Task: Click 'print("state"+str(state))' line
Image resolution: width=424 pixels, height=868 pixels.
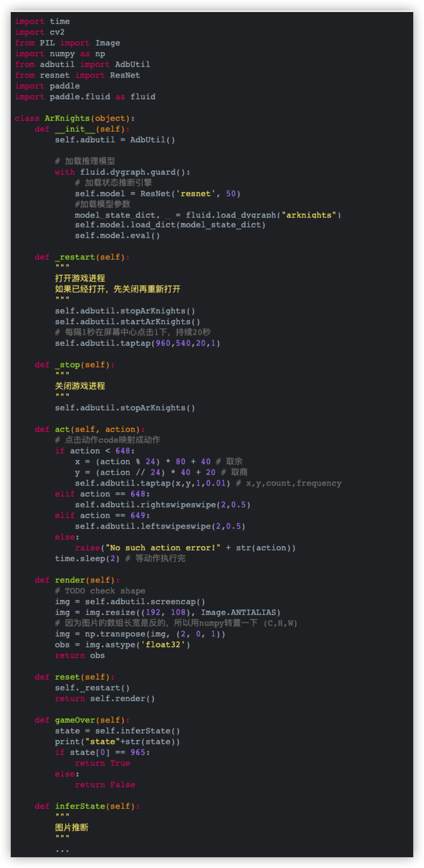Action: tap(118, 742)
